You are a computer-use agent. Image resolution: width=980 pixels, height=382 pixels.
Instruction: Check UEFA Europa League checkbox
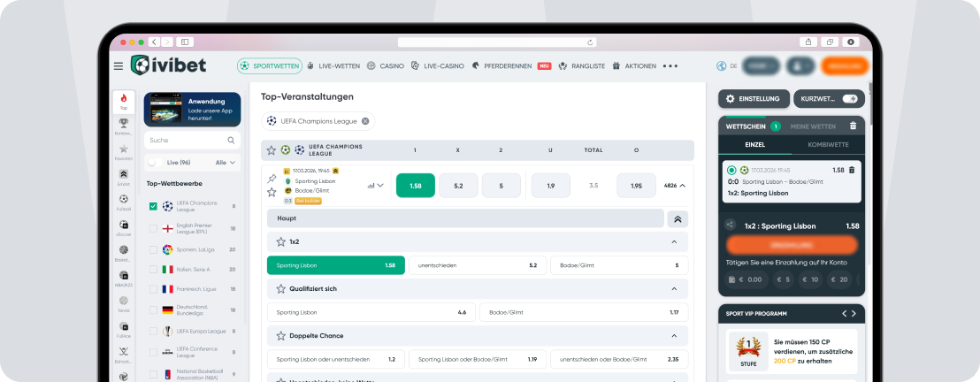[x=153, y=332]
